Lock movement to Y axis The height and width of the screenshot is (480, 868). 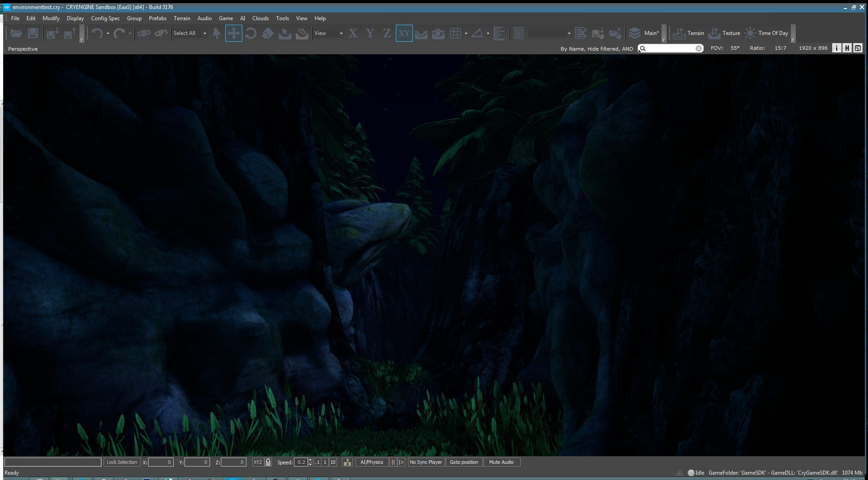click(x=370, y=33)
